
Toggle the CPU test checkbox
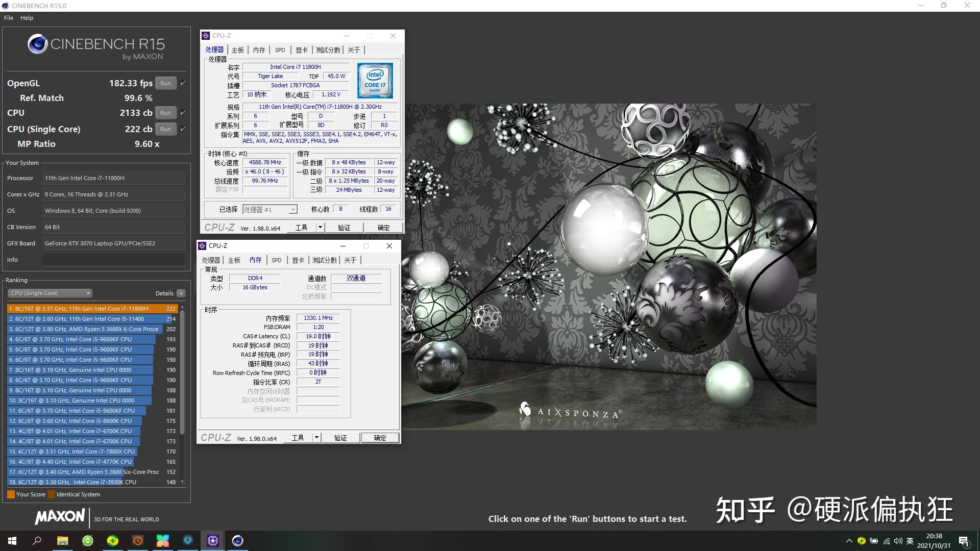(x=182, y=113)
